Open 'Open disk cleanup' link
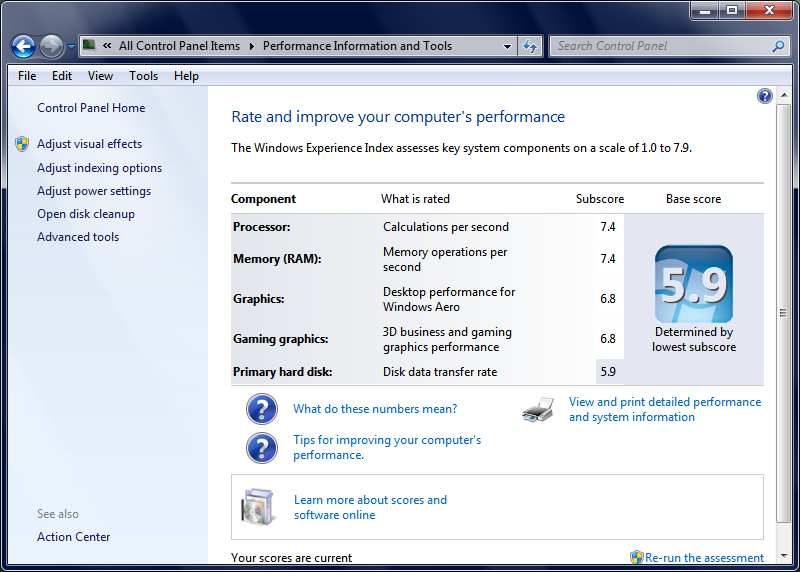 coord(86,214)
